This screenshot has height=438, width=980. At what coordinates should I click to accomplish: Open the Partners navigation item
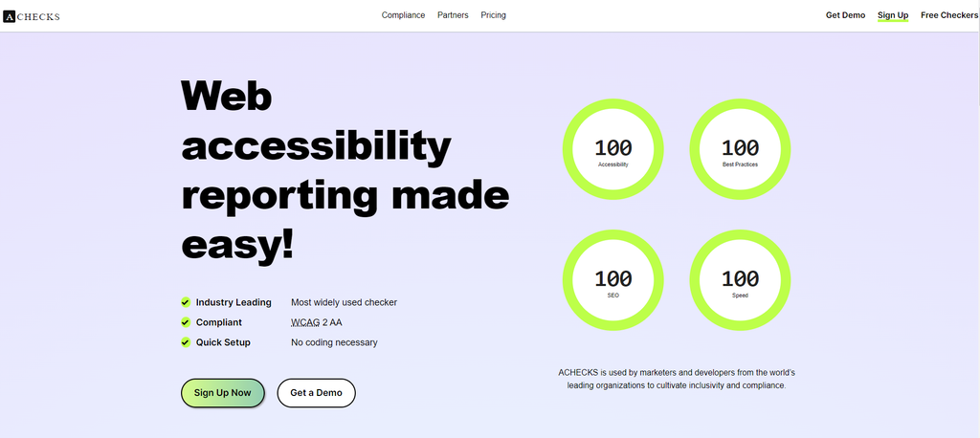click(453, 15)
